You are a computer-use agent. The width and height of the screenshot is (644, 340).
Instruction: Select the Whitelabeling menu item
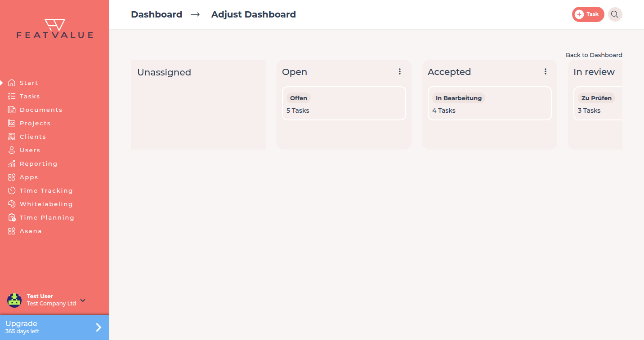(46, 204)
